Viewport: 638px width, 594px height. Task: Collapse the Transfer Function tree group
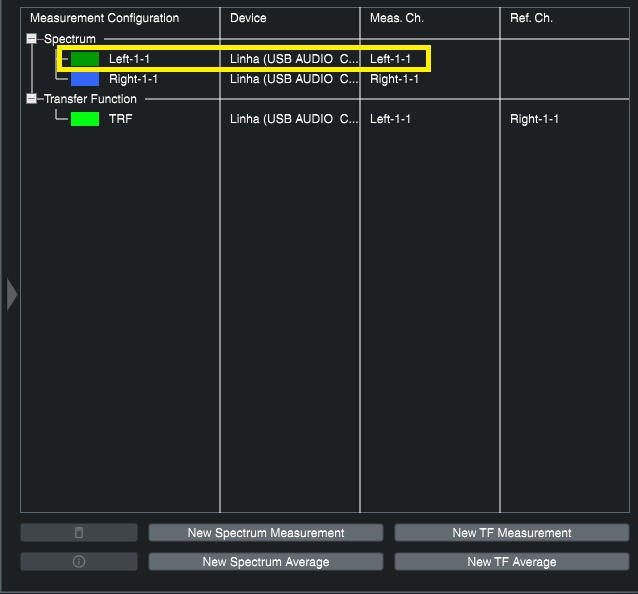31,99
